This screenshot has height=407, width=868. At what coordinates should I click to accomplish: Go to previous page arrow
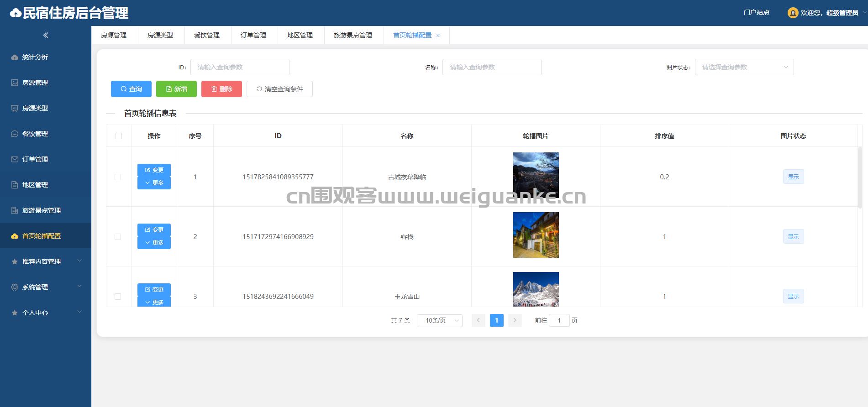click(478, 320)
